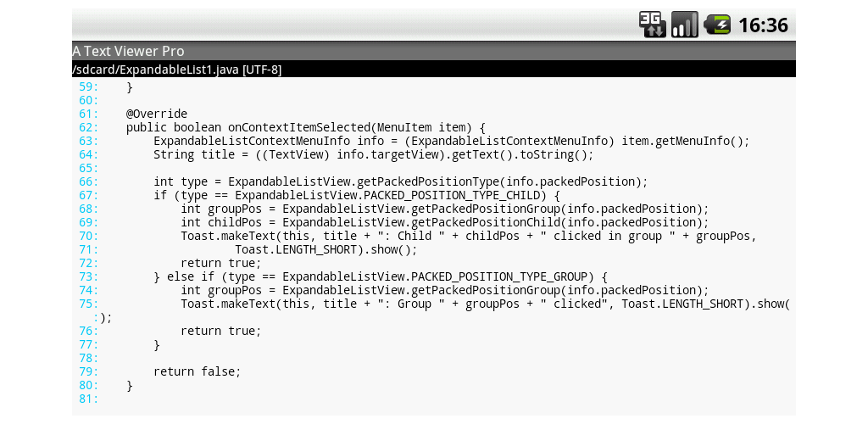The width and height of the screenshot is (868, 424).
Task: Click line number 59
Action: click(x=88, y=86)
